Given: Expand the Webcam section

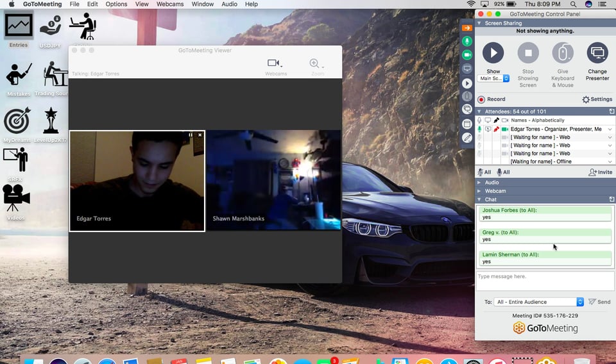Looking at the screenshot, I should tap(479, 191).
